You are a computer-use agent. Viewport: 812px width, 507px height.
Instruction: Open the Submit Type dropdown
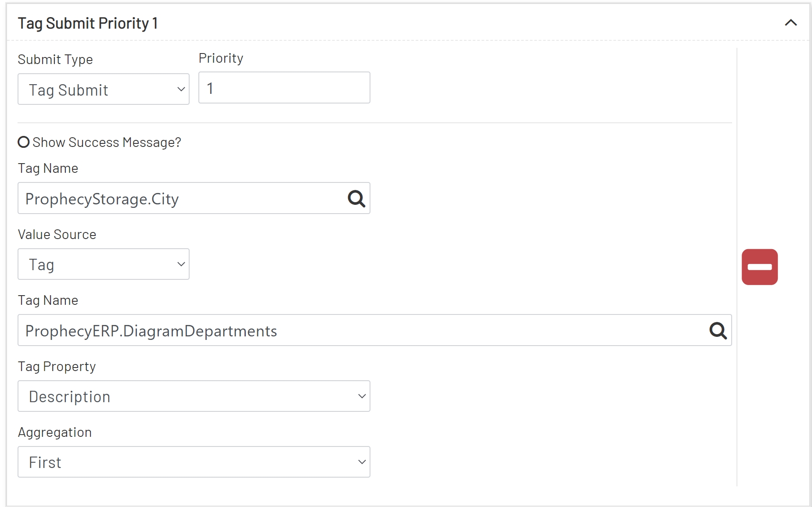click(103, 89)
